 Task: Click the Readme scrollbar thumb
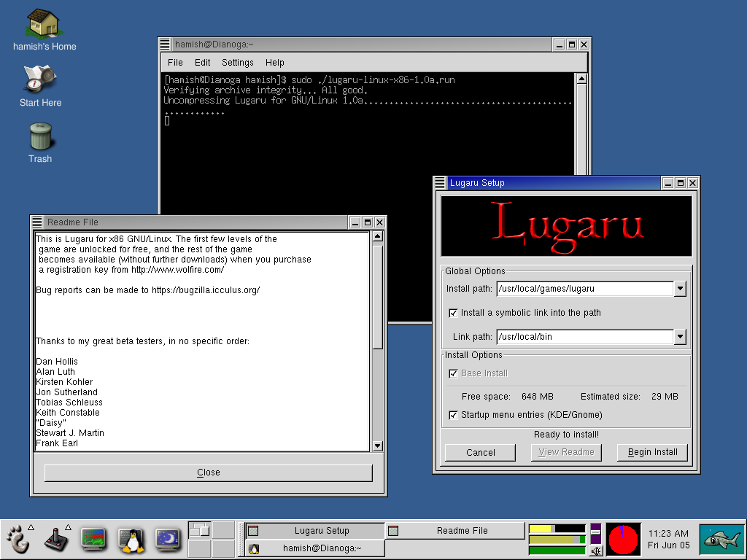click(x=377, y=296)
